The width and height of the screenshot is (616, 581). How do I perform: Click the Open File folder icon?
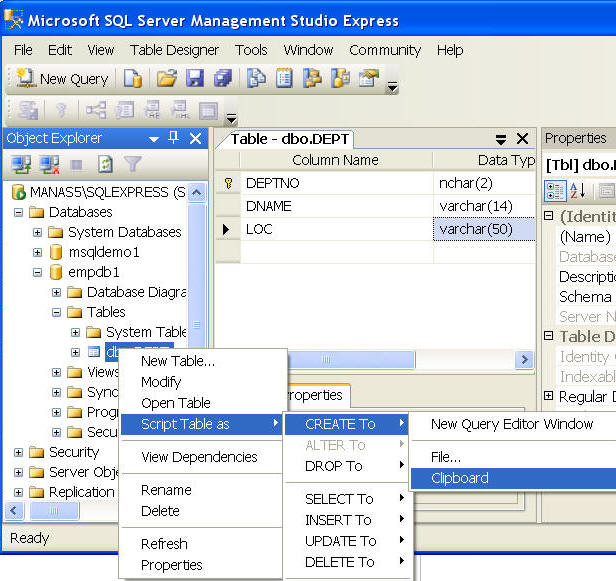(x=167, y=79)
